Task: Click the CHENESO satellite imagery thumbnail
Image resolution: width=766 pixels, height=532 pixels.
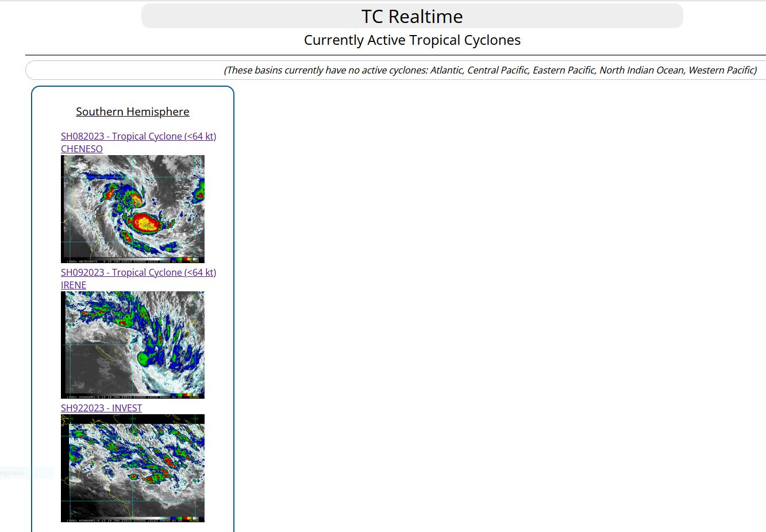Action: tap(133, 209)
